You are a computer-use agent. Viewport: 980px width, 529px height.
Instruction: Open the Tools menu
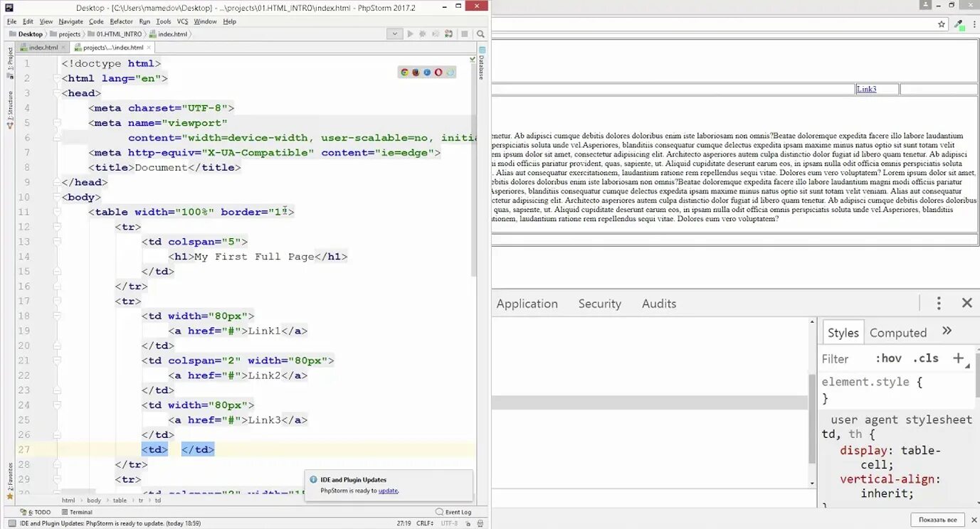[164, 21]
